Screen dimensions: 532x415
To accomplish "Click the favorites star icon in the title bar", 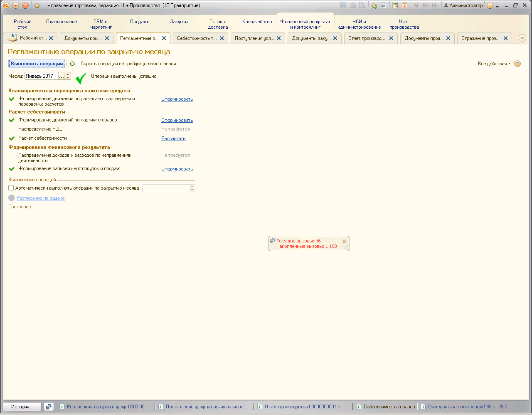I will coord(37,5).
